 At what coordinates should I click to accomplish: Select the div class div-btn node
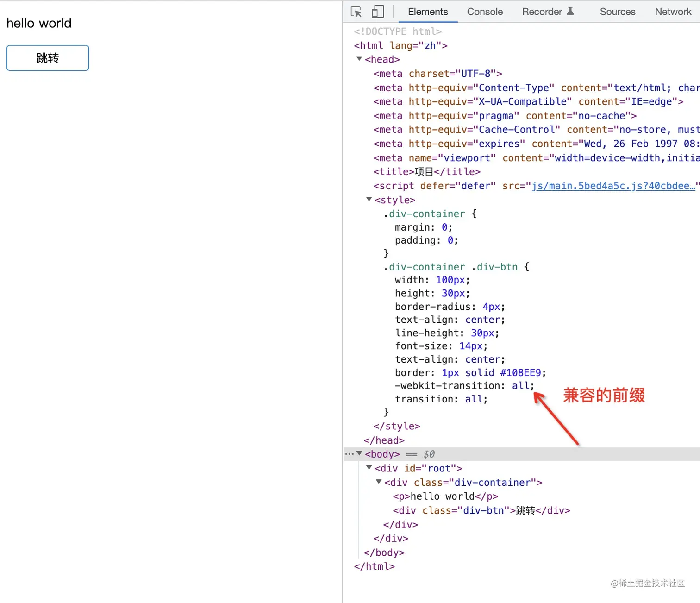tap(481, 510)
